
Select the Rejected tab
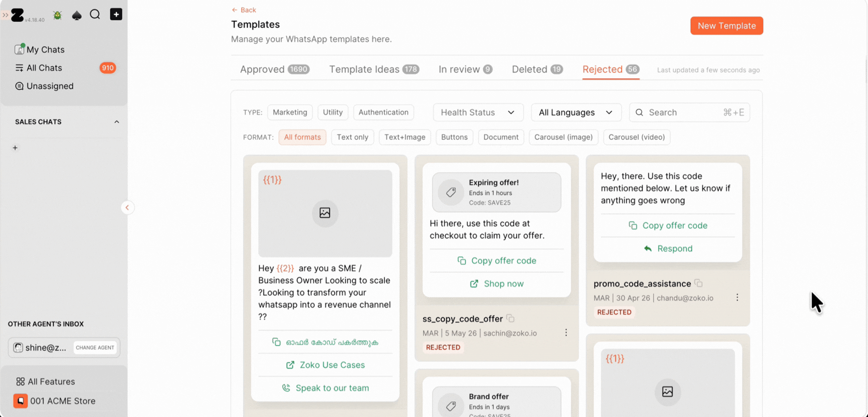611,69
